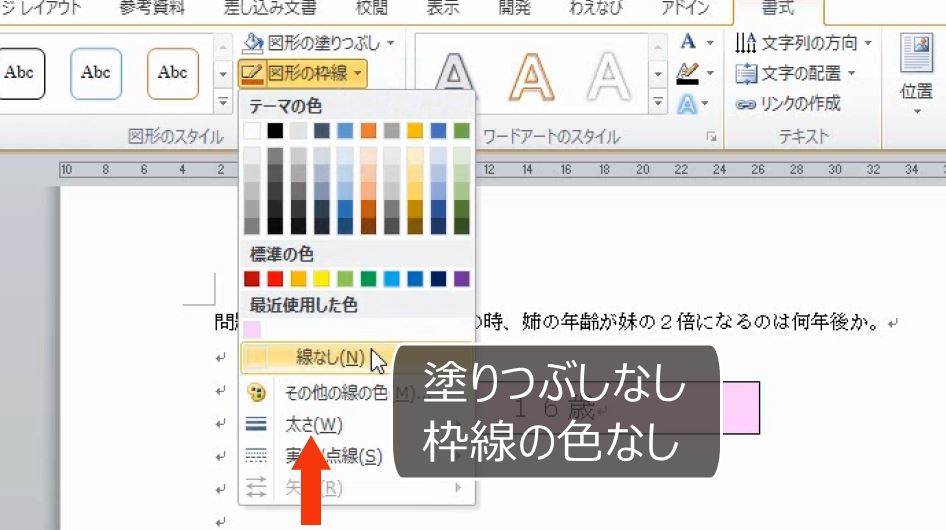Click the horizontal ruler at mark 20
This screenshot has height=530, width=946.
coord(643,170)
